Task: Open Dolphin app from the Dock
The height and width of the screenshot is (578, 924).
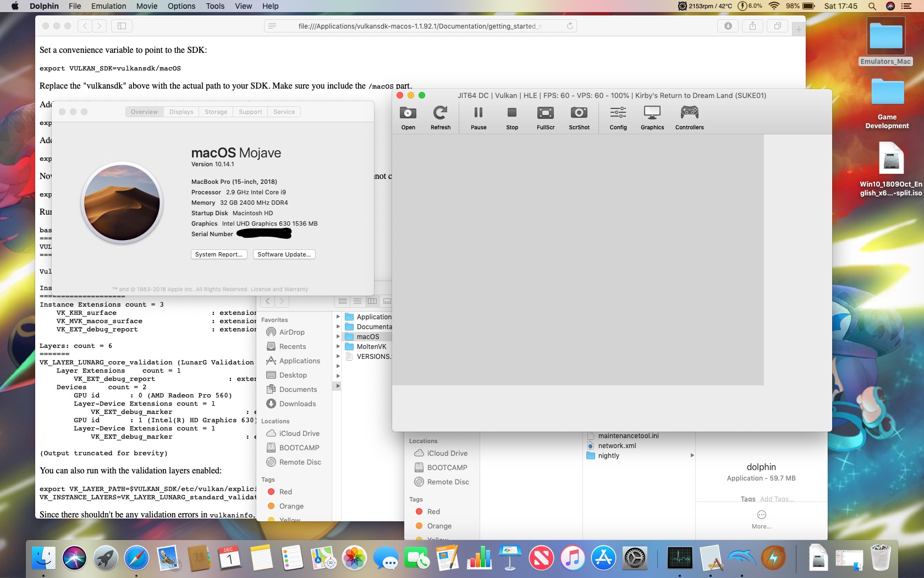Action: 741,558
